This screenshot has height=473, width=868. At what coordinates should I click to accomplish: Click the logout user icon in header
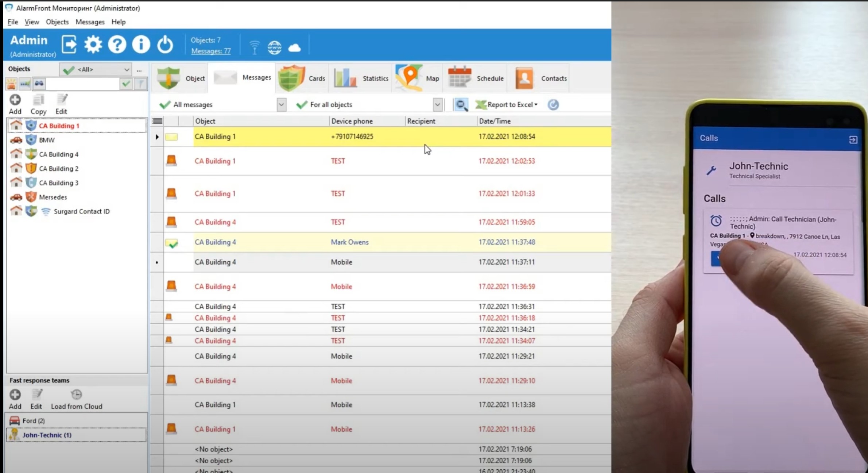(69, 45)
